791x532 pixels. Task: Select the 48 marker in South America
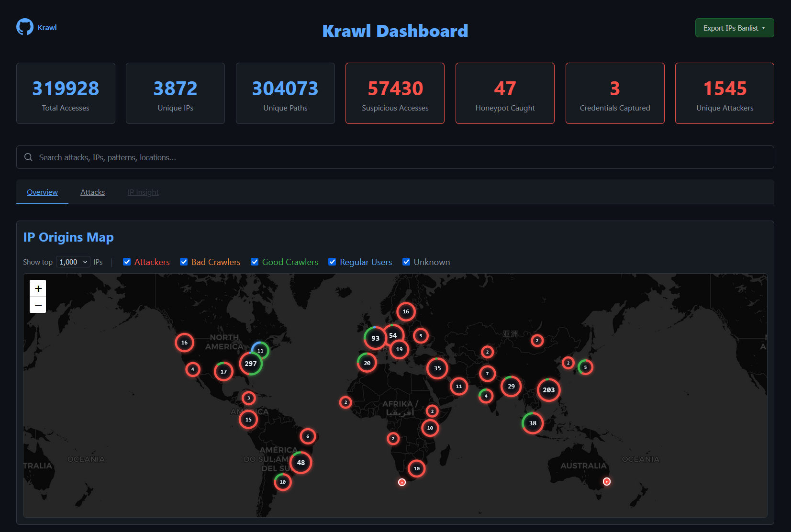301,463
